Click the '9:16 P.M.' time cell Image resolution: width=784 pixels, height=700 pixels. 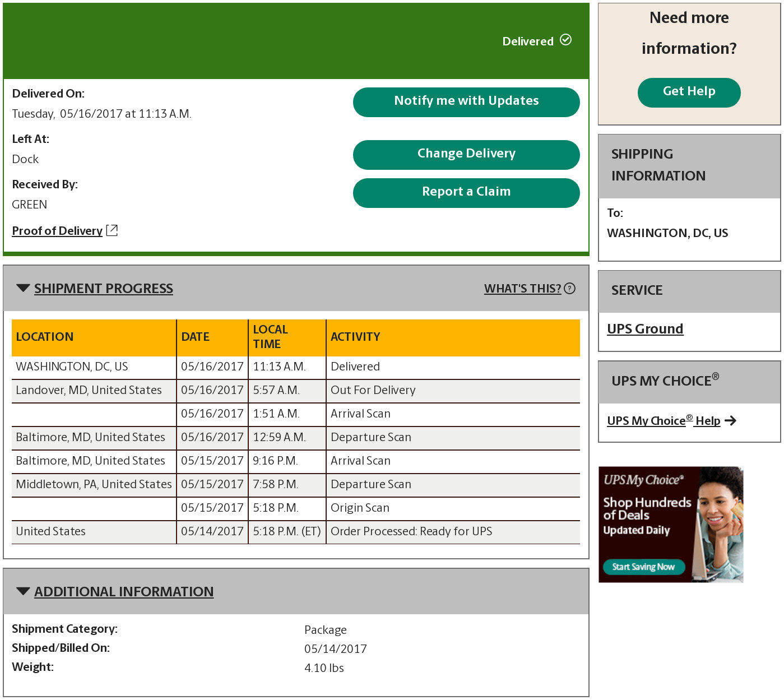pos(287,461)
